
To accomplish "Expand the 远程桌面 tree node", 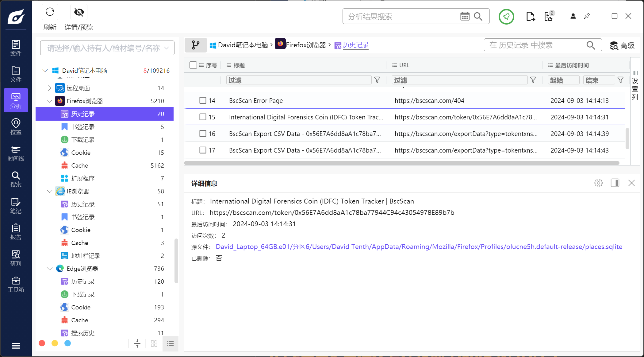I will click(x=50, y=88).
